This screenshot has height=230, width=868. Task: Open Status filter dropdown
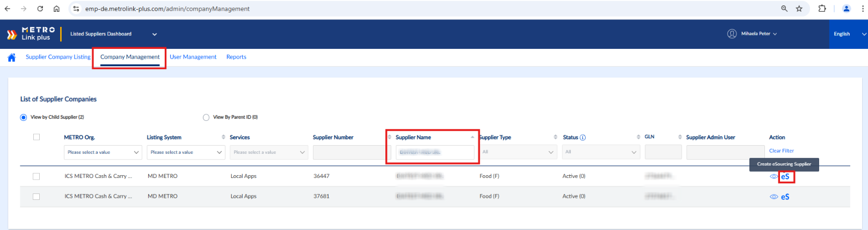[x=600, y=152]
